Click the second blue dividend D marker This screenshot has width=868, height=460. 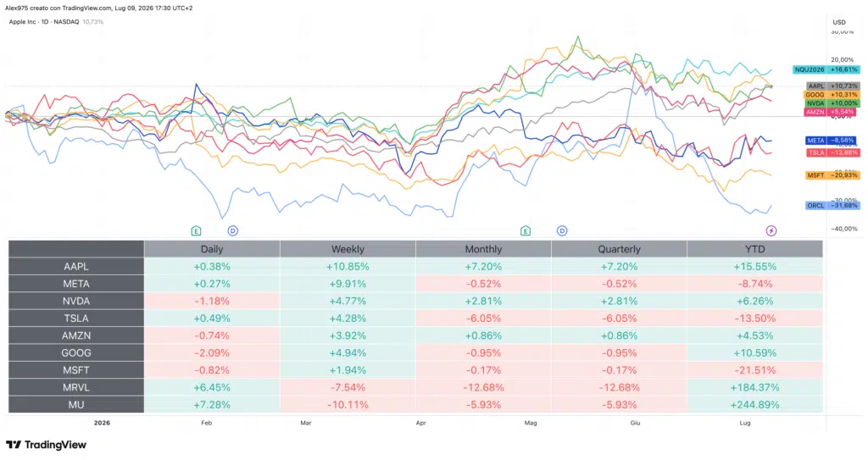click(562, 230)
